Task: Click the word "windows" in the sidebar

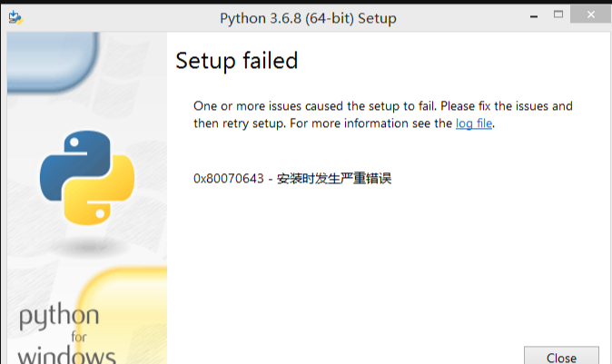Action: point(65,354)
